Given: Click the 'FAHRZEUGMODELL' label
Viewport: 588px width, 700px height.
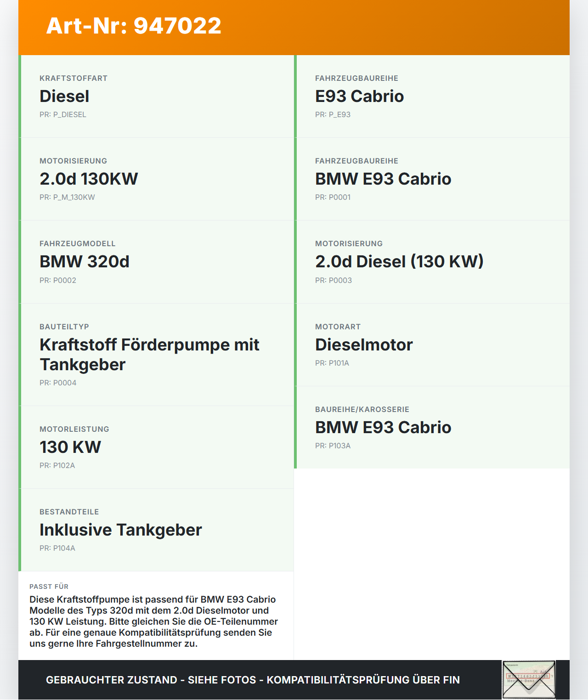Looking at the screenshot, I should (78, 243).
